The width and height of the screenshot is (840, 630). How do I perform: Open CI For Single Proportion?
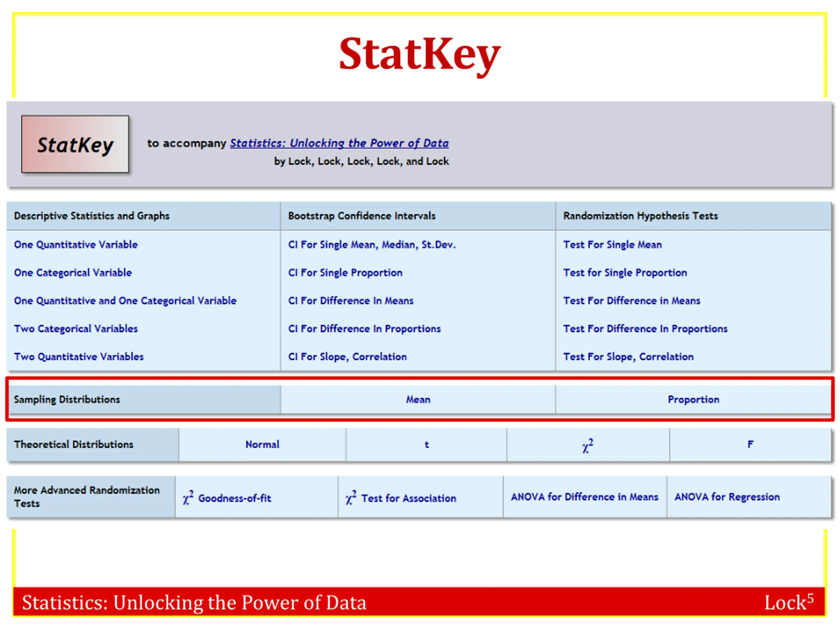click(x=345, y=273)
